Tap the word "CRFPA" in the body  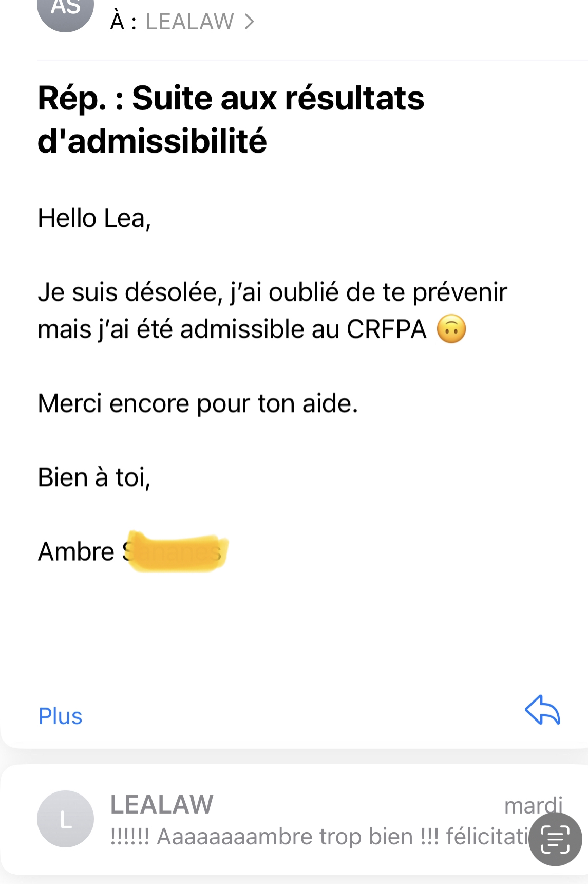(x=387, y=329)
